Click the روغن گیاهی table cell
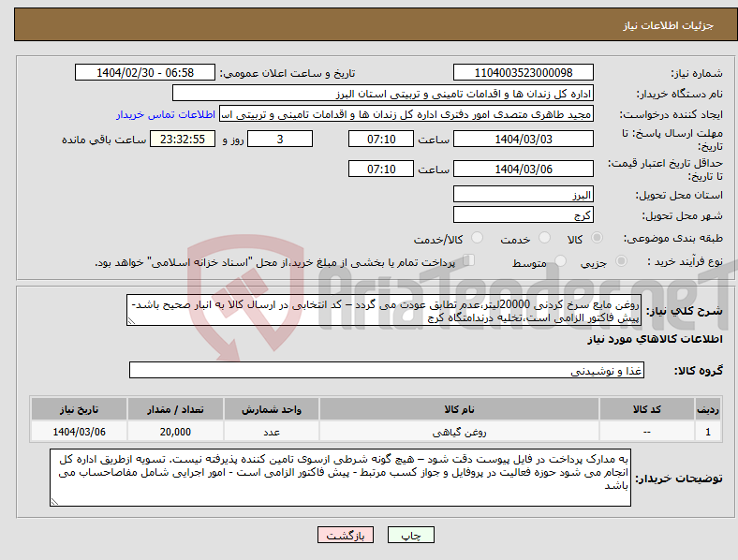 pos(459,432)
